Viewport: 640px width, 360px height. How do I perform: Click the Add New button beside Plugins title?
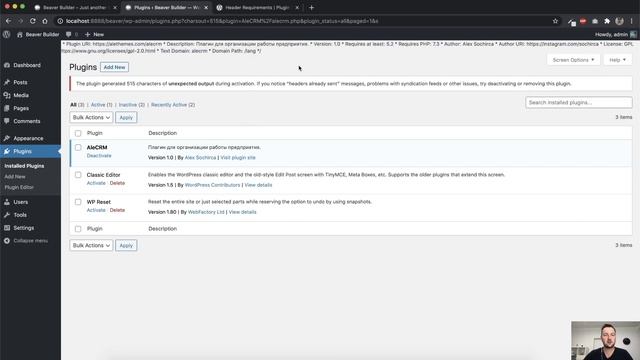pos(114,67)
